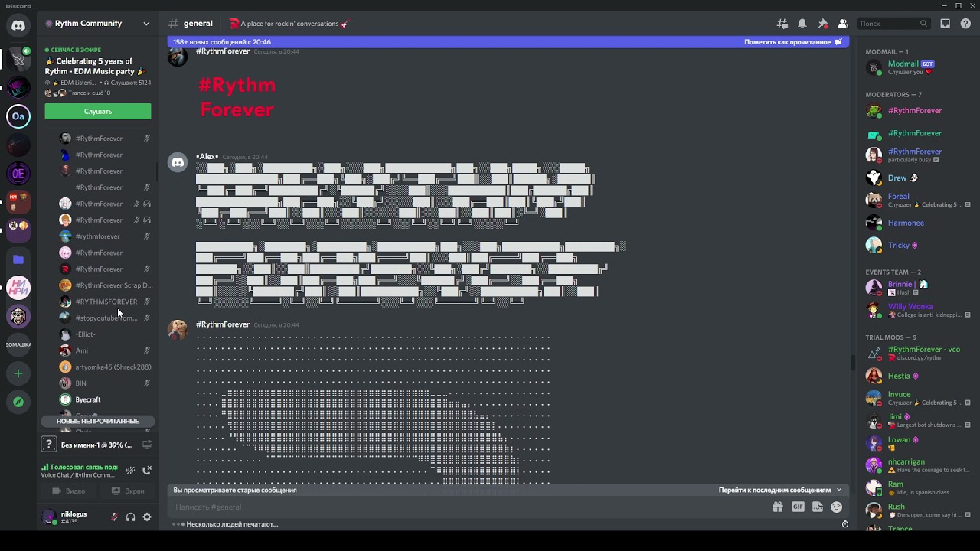The image size is (980, 551).
Task: Open Lowan's member profile
Action: click(915, 443)
